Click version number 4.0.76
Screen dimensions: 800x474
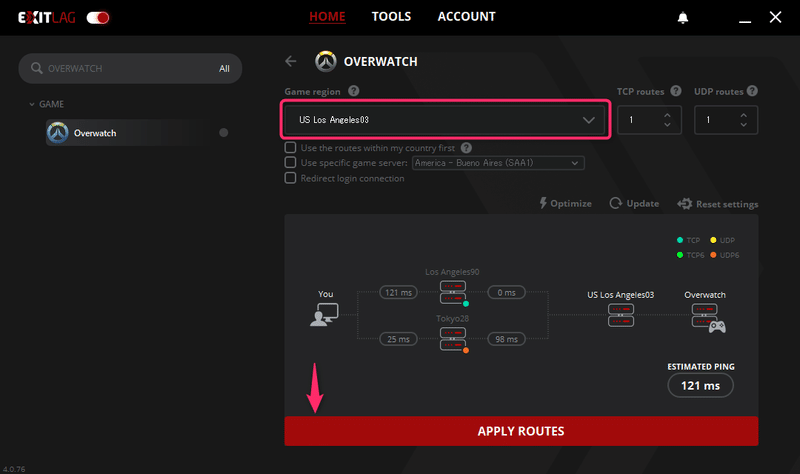click(x=14, y=469)
